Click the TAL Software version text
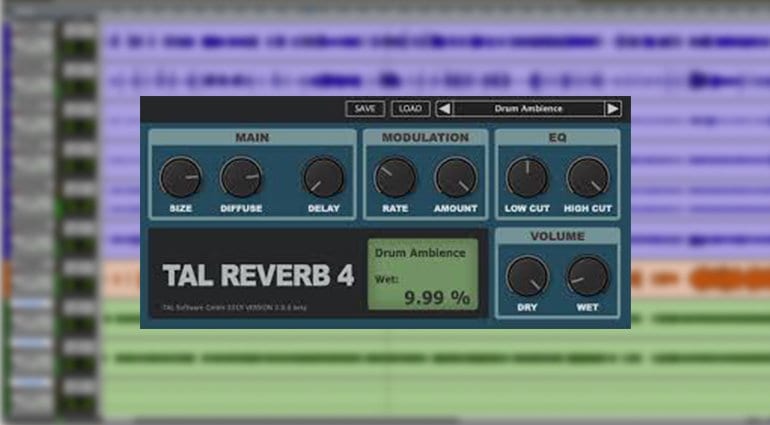Screen dimensions: 770x425 click(234, 308)
